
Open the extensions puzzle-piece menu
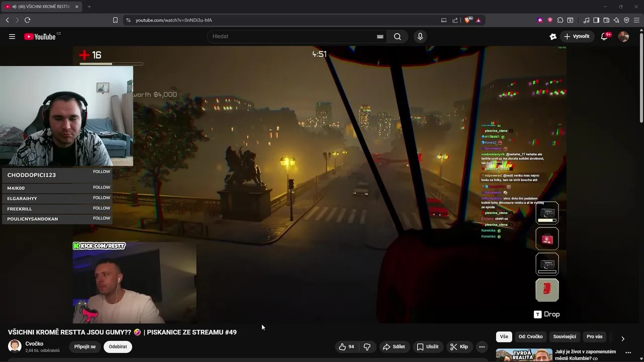click(560, 20)
